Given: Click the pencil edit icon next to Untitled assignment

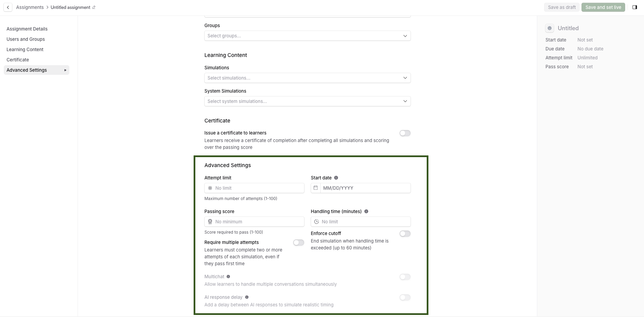Looking at the screenshot, I should tap(94, 7).
